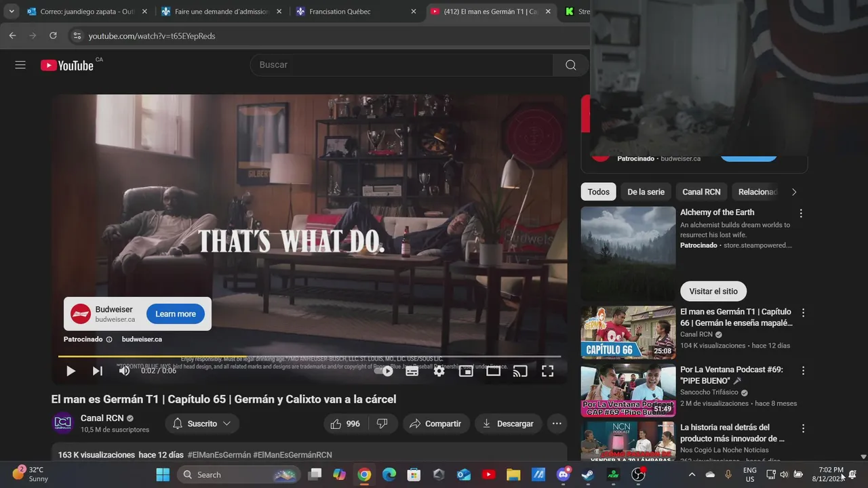
Task: Open the budweiser.ca sponsored link under ad
Action: click(x=142, y=339)
